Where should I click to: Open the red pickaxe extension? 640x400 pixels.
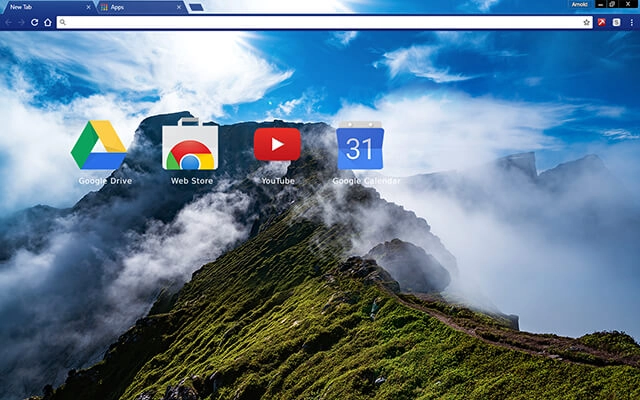pos(601,22)
